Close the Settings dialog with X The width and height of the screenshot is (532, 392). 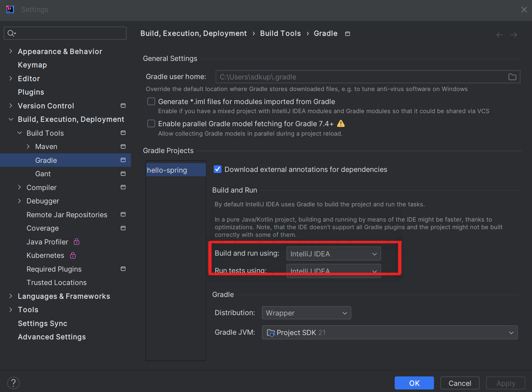click(x=524, y=10)
